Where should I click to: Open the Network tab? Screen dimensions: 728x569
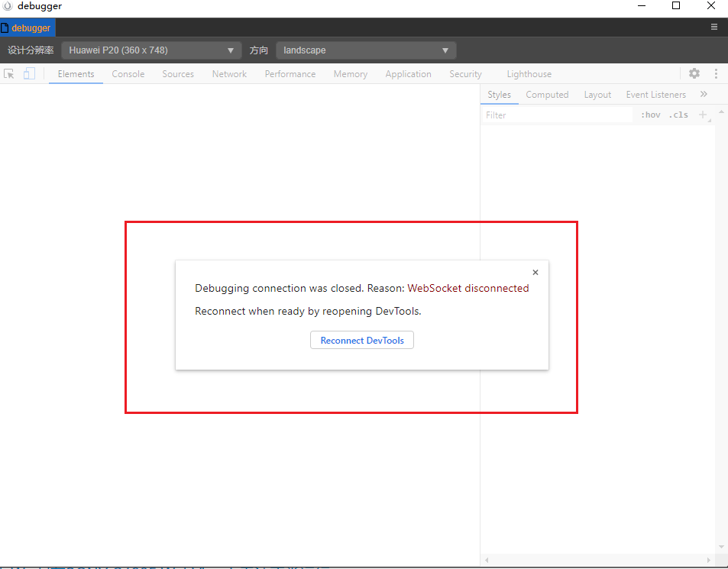click(x=229, y=74)
